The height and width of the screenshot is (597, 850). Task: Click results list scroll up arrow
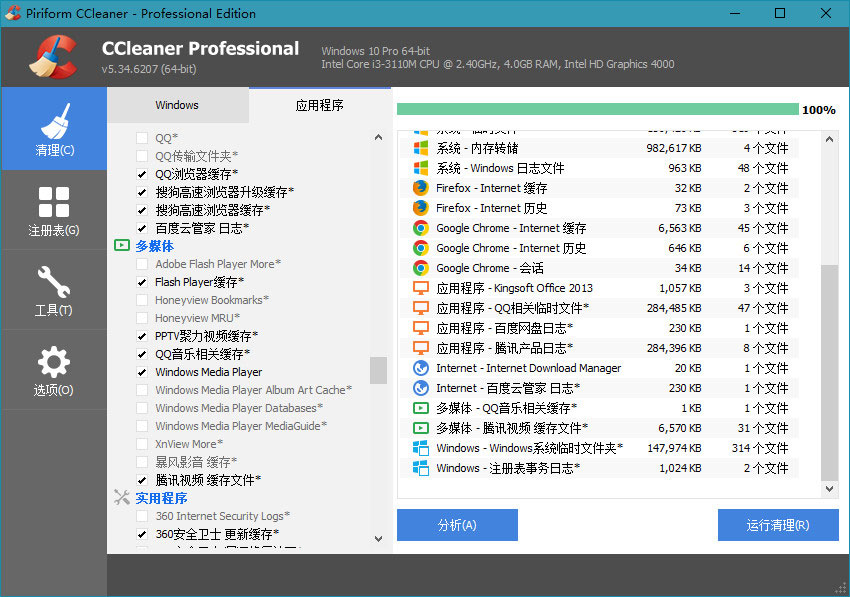pos(829,139)
